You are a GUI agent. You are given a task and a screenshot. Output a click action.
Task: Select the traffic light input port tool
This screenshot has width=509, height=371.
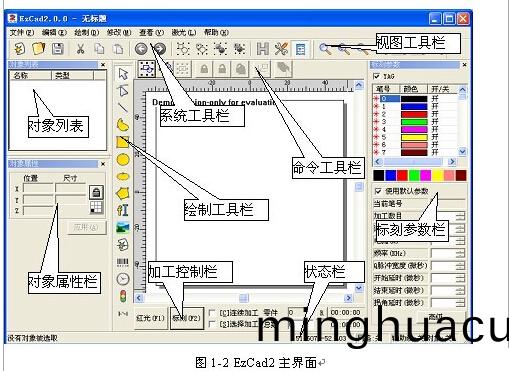[x=123, y=296]
